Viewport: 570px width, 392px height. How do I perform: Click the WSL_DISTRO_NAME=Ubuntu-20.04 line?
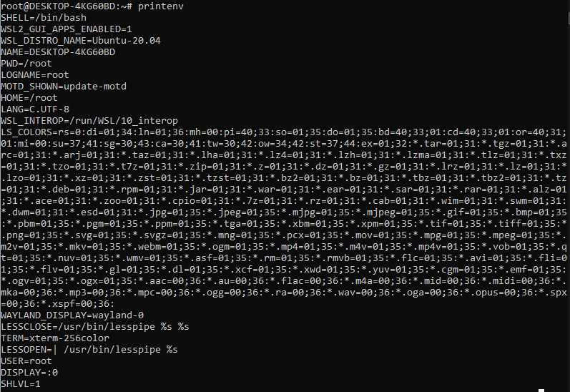[x=80, y=41]
